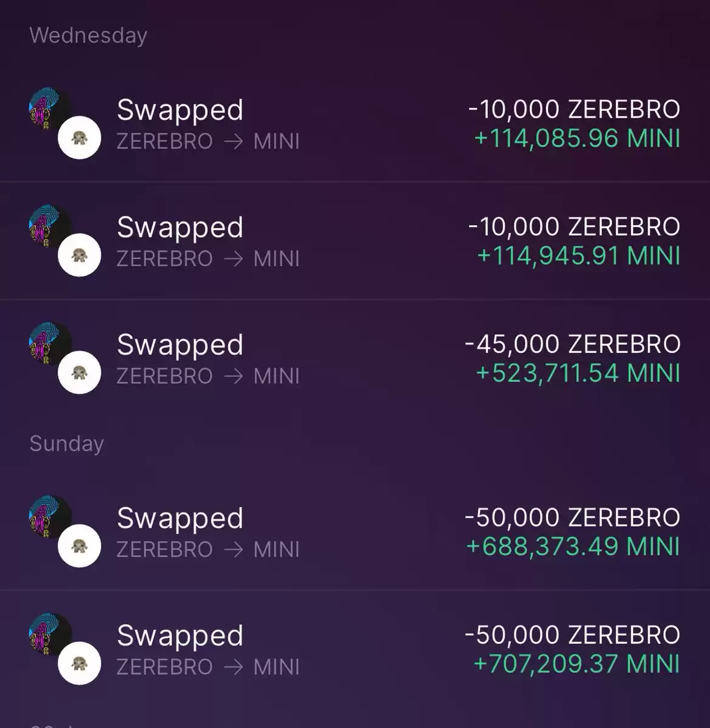Viewport: 710px width, 728px height.
Task: Tap ZEREBRO token icon on 114,085.96 swap
Action: (x=50, y=109)
